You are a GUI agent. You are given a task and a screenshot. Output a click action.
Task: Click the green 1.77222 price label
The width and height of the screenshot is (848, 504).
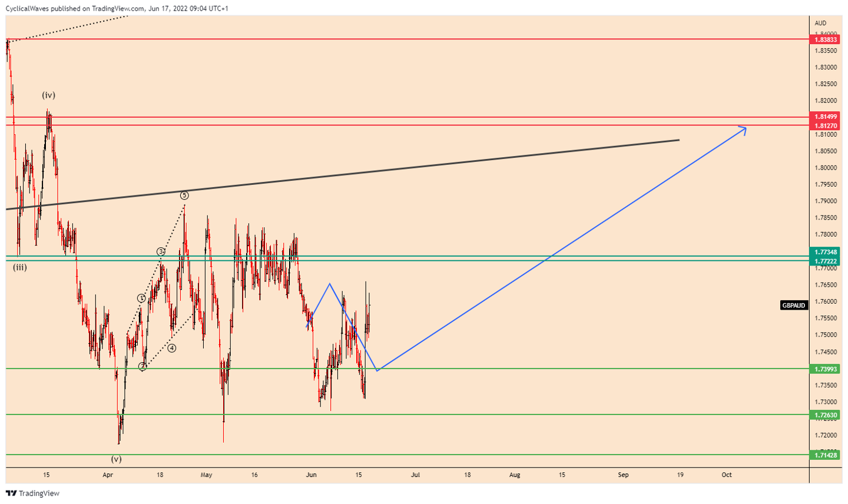pos(825,261)
